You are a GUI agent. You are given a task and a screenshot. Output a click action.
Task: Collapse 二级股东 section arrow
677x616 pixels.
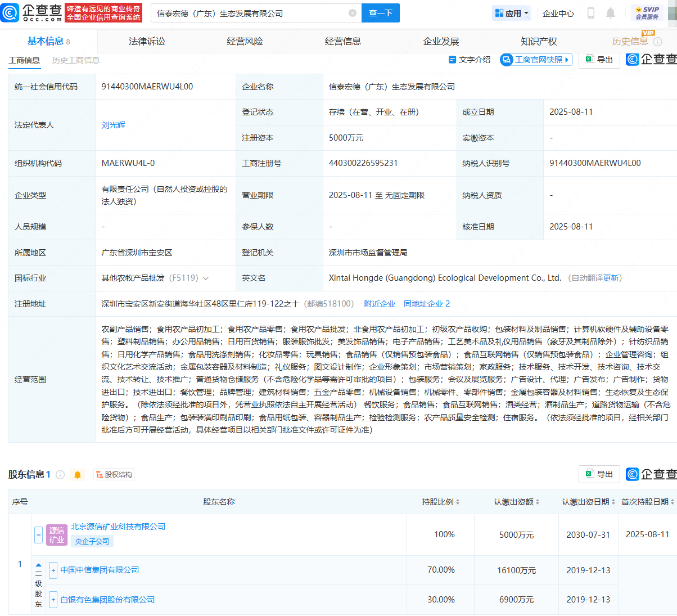pos(38,565)
